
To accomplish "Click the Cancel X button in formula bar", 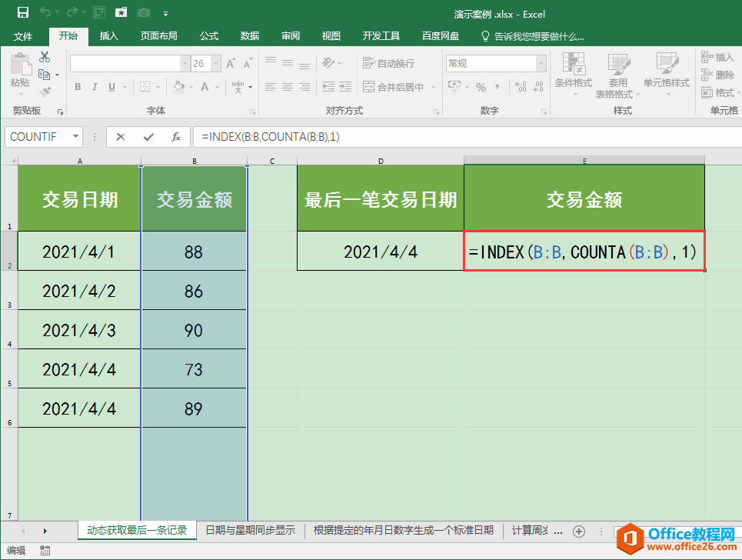I will point(121,137).
